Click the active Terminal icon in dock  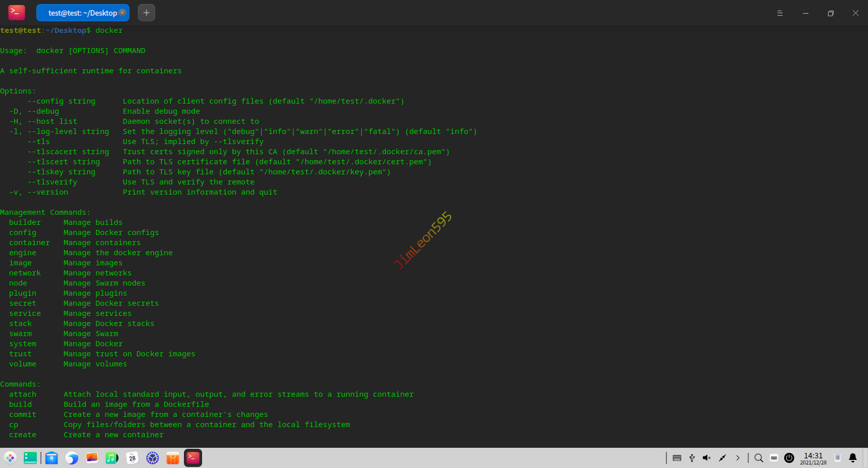193,458
